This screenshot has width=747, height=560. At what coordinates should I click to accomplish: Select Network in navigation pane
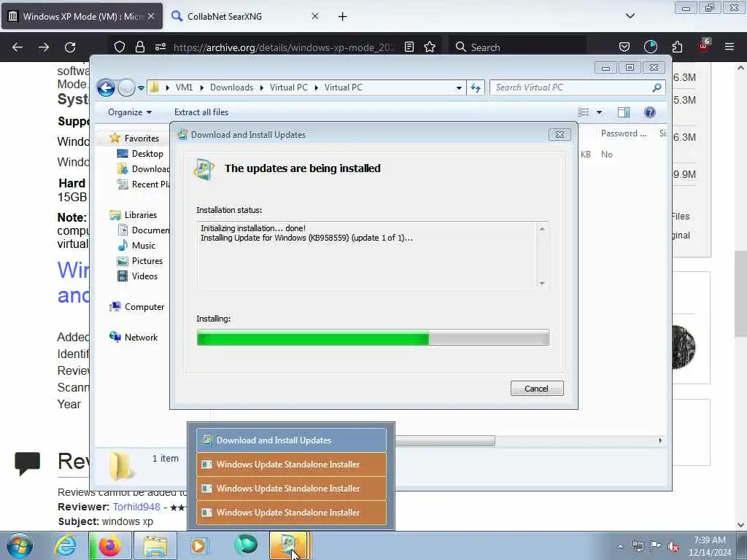141,337
